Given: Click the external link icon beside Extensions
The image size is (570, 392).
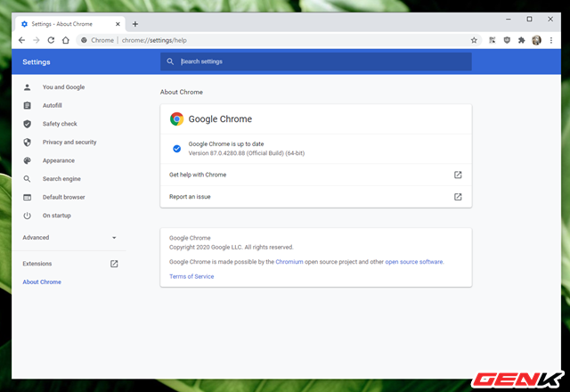Looking at the screenshot, I should click(114, 264).
